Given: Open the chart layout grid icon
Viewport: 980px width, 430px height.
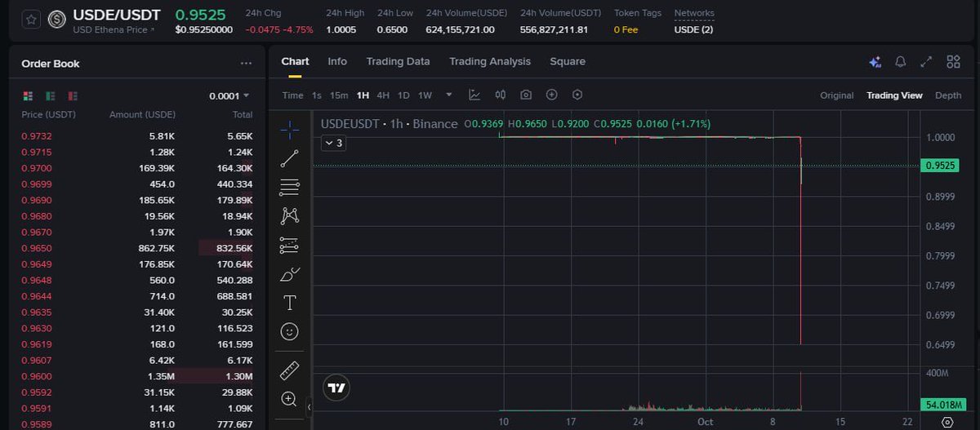Looking at the screenshot, I should [x=953, y=62].
